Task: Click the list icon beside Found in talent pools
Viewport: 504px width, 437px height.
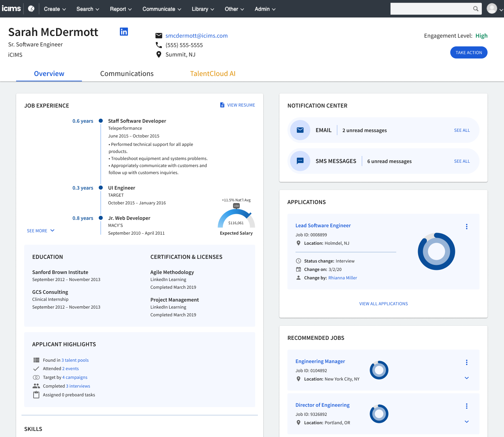Action: click(36, 360)
